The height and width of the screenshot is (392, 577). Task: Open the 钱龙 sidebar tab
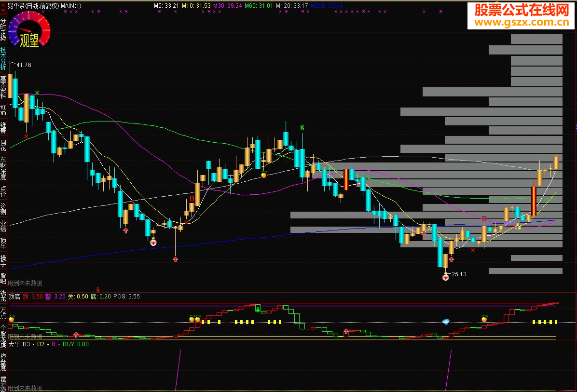[3, 295]
